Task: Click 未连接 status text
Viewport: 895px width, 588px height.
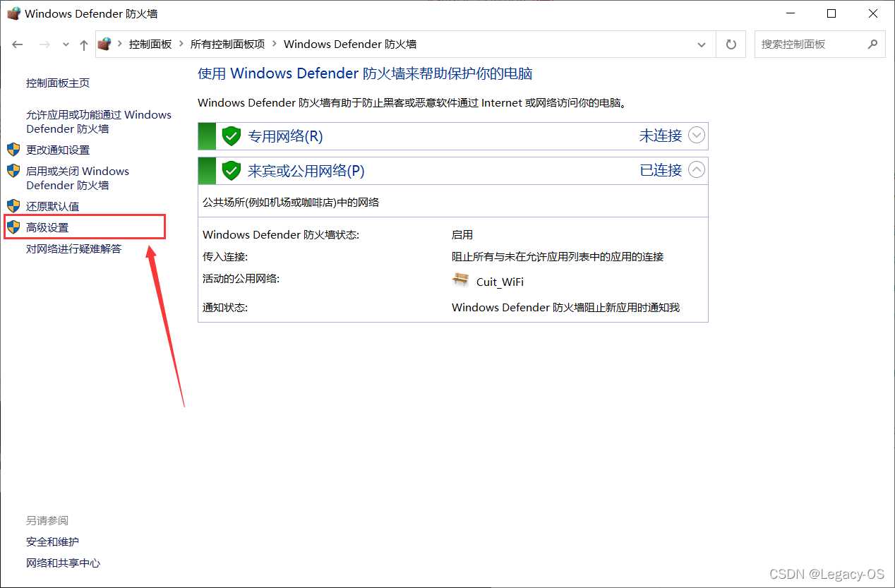Action: tap(661, 136)
